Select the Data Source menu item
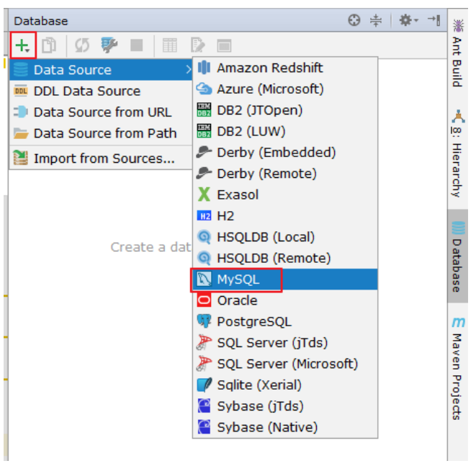The width and height of the screenshot is (476, 466). click(x=101, y=70)
